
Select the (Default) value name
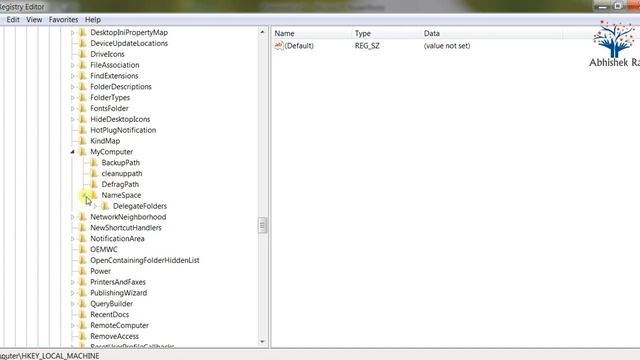tap(299, 46)
